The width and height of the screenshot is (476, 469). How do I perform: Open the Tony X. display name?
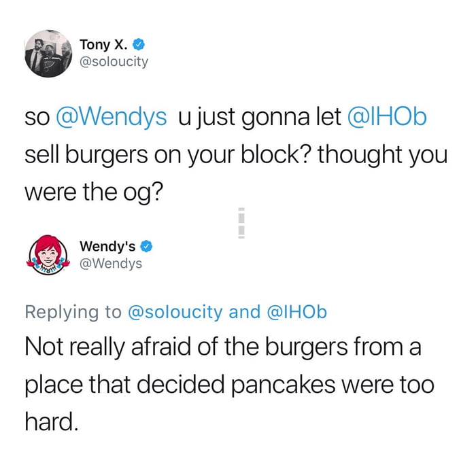pos(103,45)
